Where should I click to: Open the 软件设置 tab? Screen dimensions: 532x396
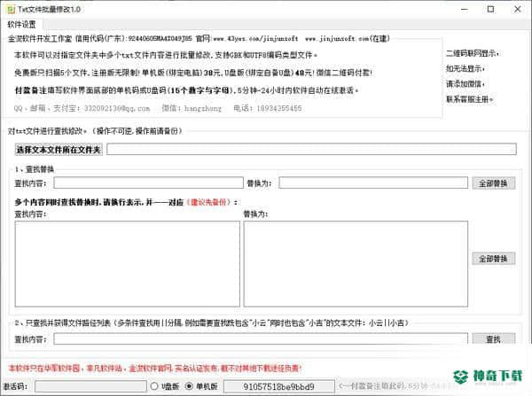[21, 25]
